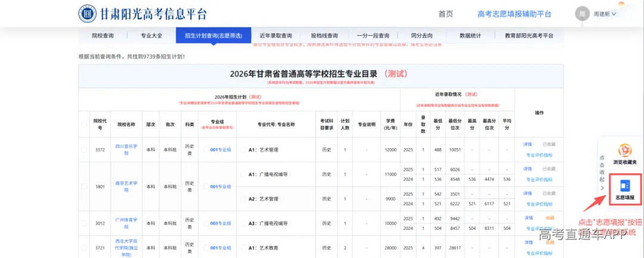
Task: Check the row checkbox for school 1801
Action: click(x=84, y=186)
